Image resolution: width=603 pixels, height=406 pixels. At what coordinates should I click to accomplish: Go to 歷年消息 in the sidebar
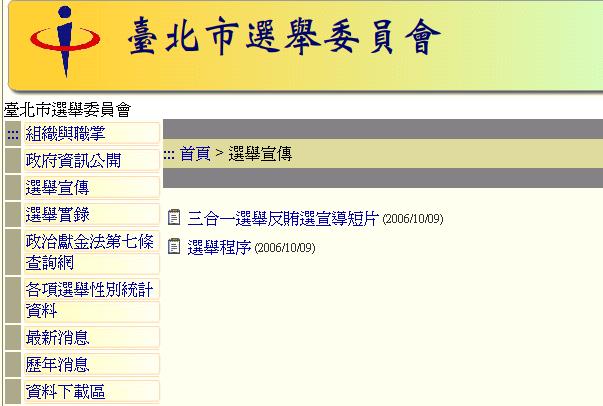(57, 364)
